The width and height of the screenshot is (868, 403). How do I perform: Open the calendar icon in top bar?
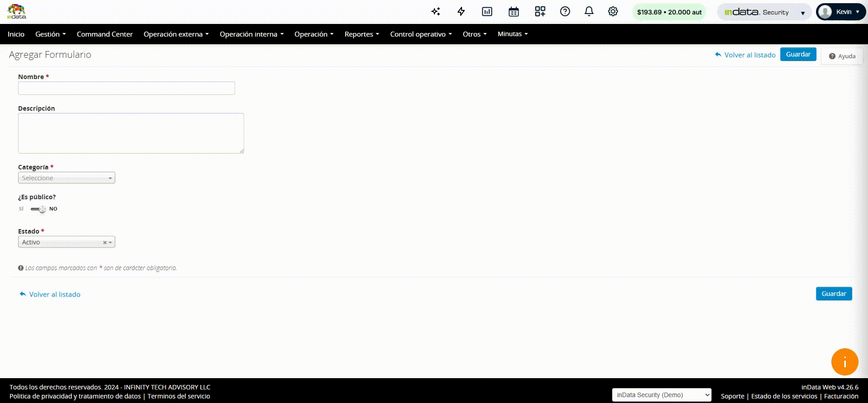[514, 12]
